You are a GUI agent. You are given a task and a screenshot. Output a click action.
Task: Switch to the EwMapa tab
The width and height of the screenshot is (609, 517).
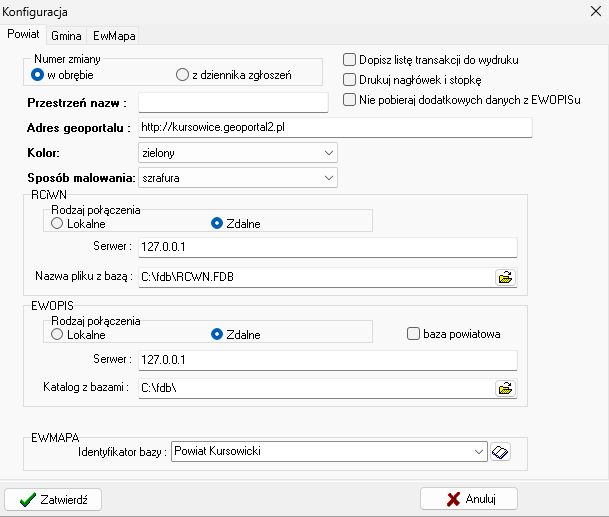tap(114, 36)
